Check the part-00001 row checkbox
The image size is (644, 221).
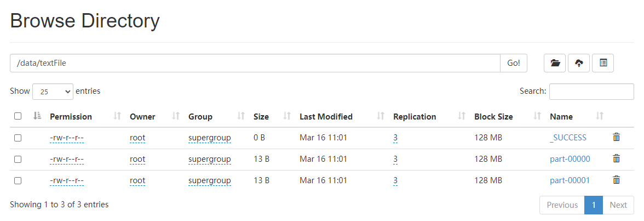pyautogui.click(x=18, y=180)
